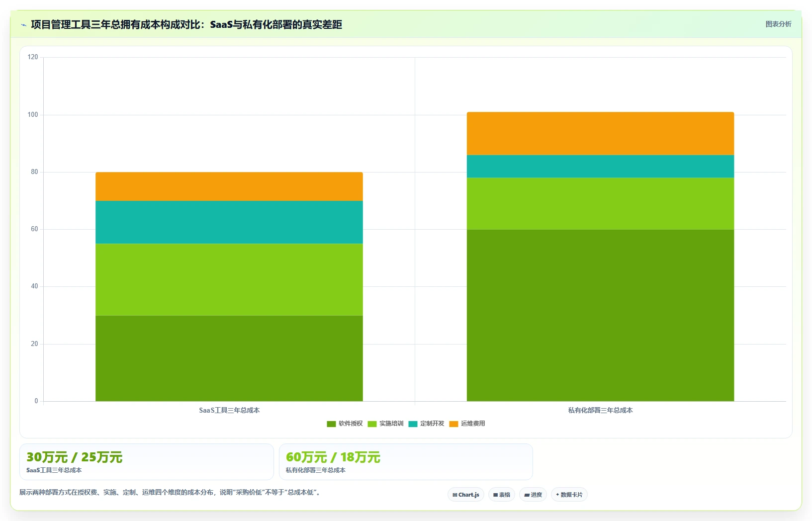Click the 软件授权 legend label text
This screenshot has height=521, width=812.
click(351, 424)
